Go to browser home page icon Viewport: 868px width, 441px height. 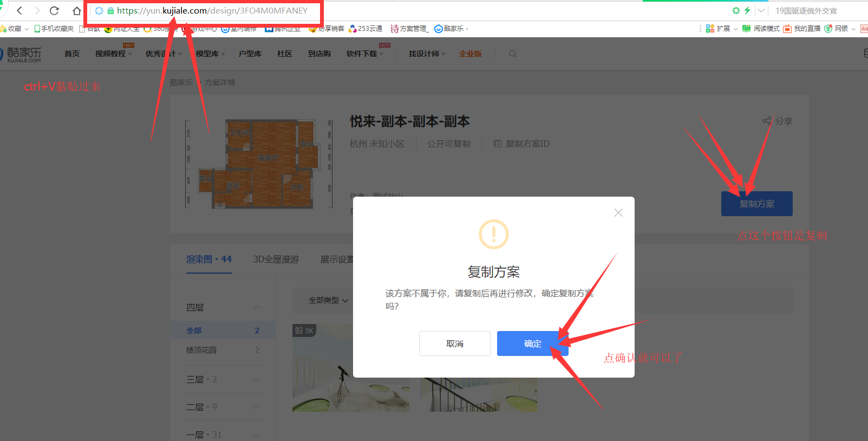77,11
